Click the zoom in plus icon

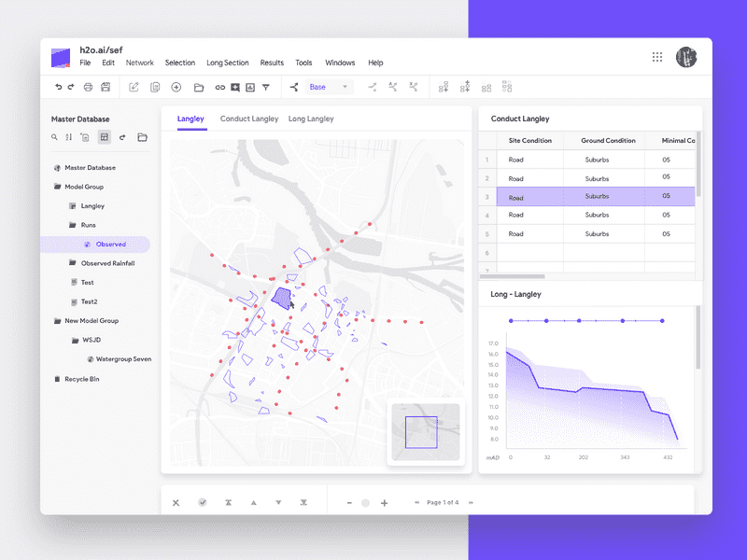tap(384, 502)
